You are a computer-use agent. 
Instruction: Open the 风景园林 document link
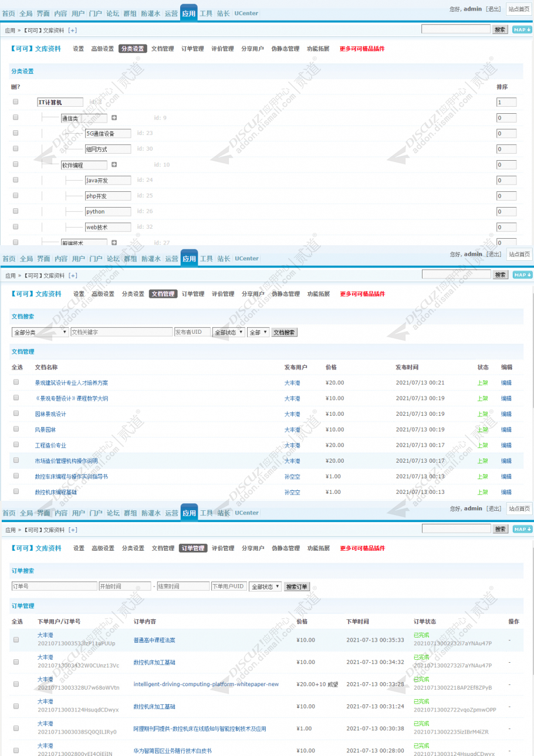[x=45, y=429]
